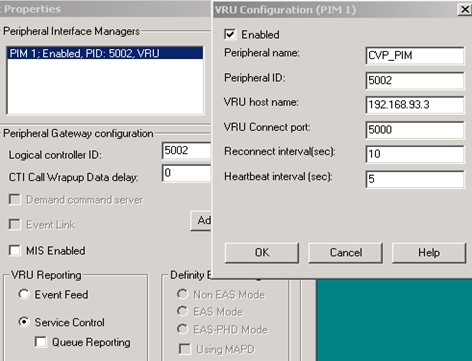Close the VRU Configuration dialog

coord(464,9)
